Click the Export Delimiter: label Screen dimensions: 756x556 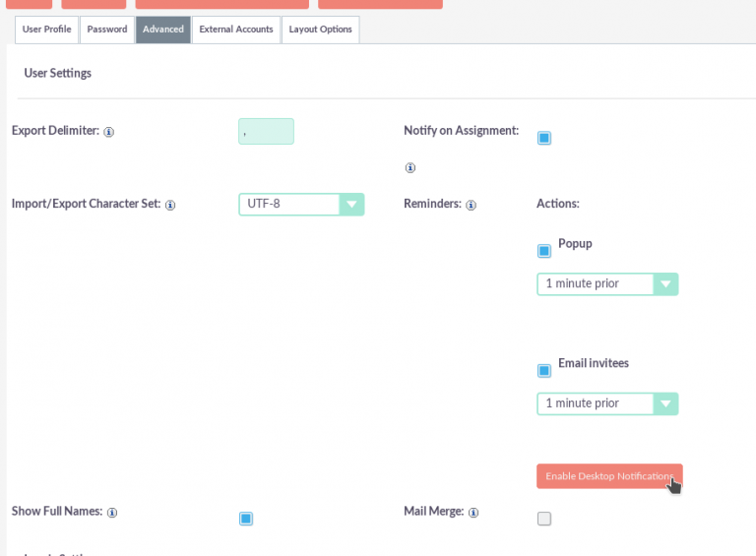point(55,131)
